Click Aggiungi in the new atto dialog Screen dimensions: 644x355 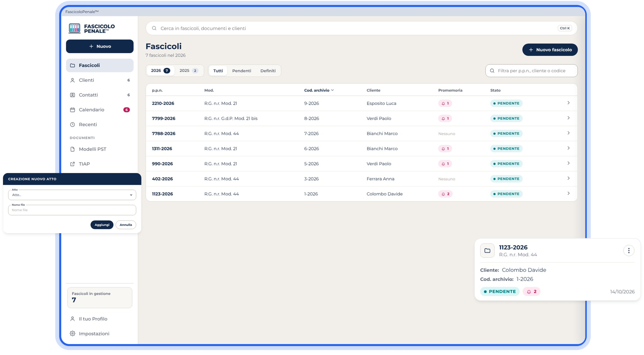tap(102, 225)
